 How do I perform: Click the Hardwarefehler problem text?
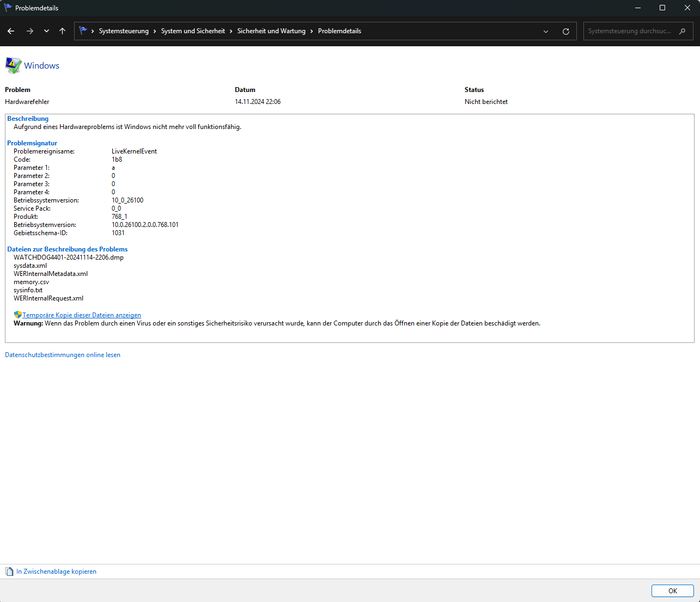point(27,102)
